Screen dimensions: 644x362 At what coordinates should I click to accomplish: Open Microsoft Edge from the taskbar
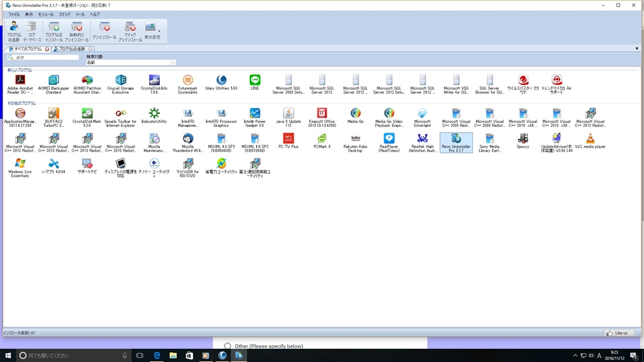157,356
